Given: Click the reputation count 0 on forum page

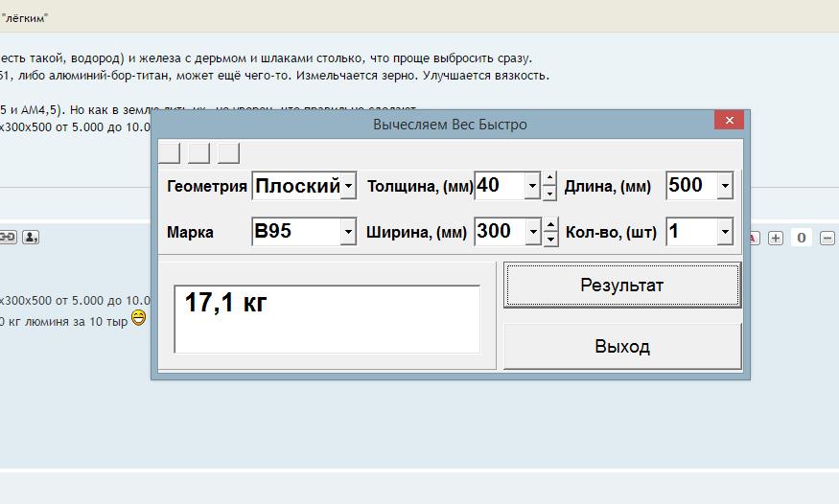Looking at the screenshot, I should (x=801, y=238).
